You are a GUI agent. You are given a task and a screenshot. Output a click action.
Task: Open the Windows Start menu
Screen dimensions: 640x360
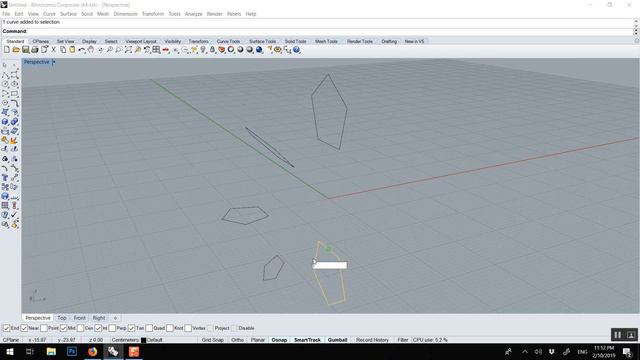coord(9,351)
